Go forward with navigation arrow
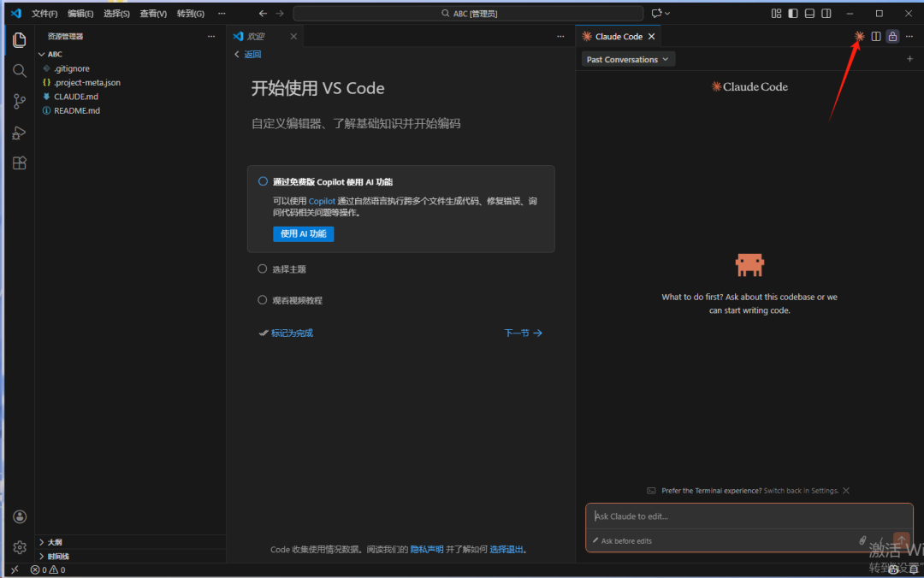Image resolution: width=924 pixels, height=578 pixels. point(280,13)
